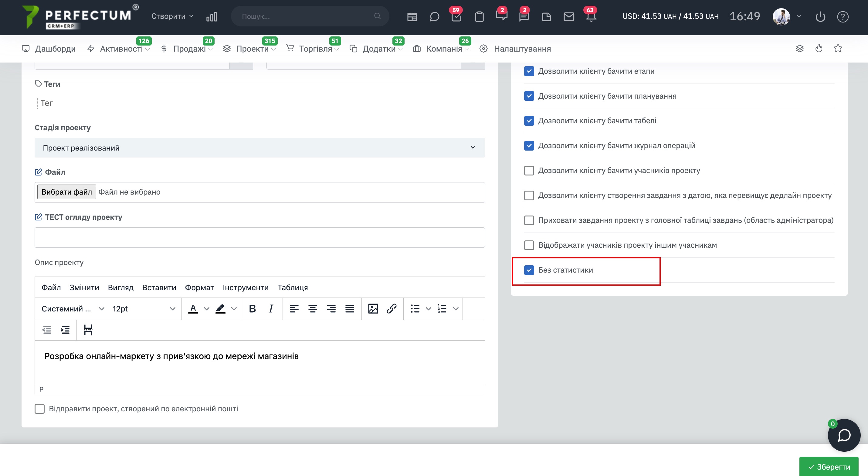This screenshot has height=476, width=868.
Task: Insert page break in editor
Action: point(88,330)
